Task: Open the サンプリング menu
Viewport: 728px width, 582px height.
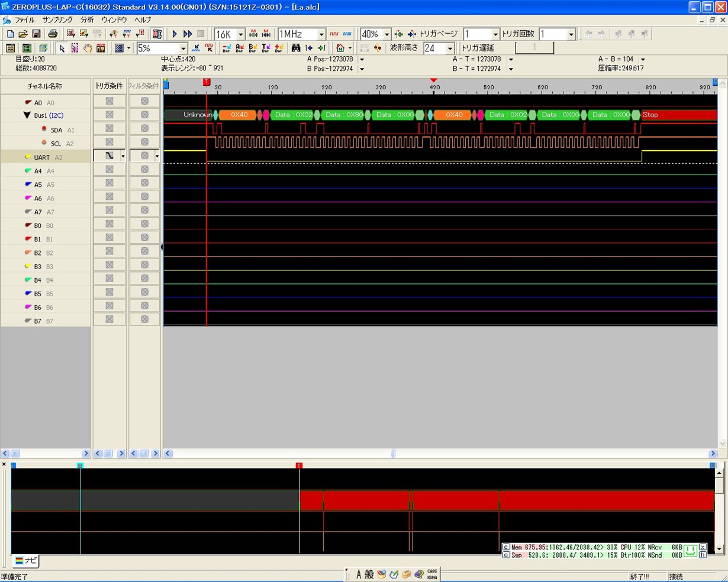Action: 57,20
